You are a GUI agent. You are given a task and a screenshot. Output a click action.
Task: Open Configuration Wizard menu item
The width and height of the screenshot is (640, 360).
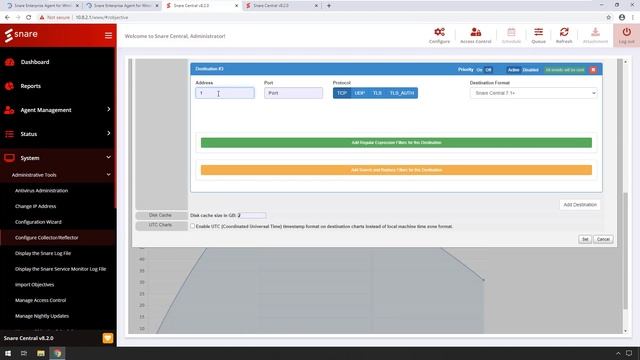[x=38, y=222]
